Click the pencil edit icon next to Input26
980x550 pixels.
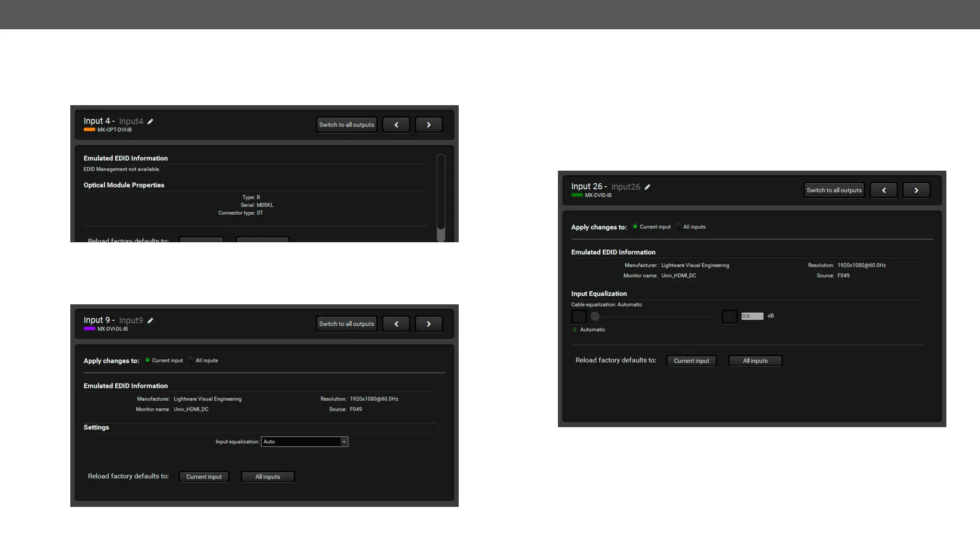(647, 187)
